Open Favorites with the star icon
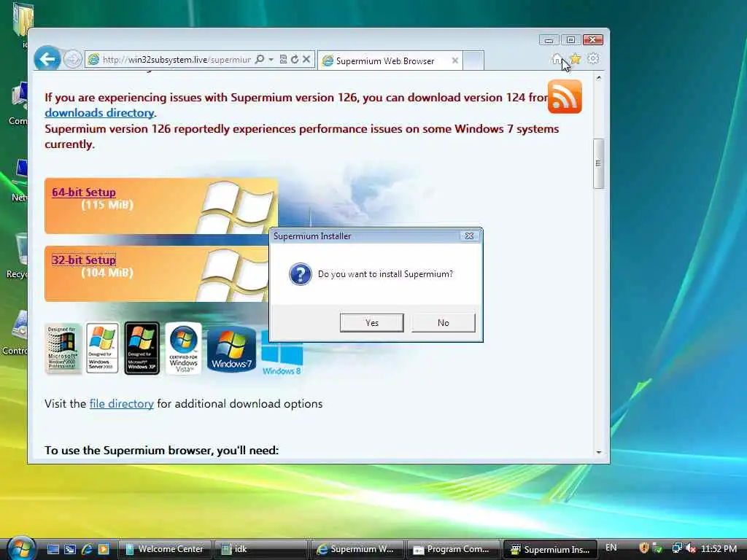Image resolution: width=747 pixels, height=560 pixels. (x=576, y=58)
